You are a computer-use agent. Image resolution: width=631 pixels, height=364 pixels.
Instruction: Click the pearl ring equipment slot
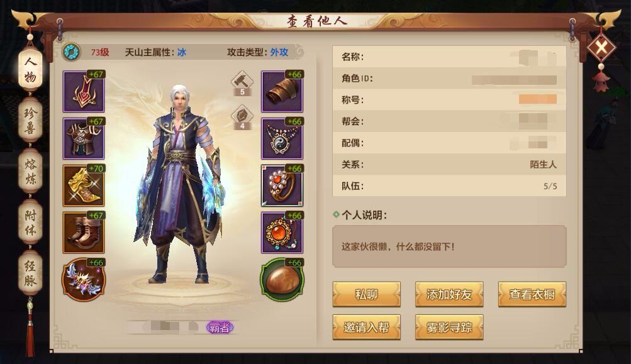[282, 185]
